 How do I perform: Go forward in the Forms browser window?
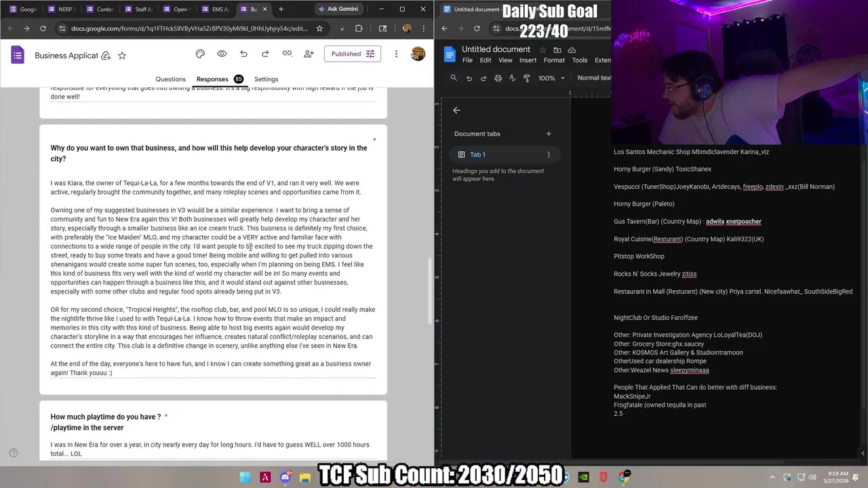(26, 28)
